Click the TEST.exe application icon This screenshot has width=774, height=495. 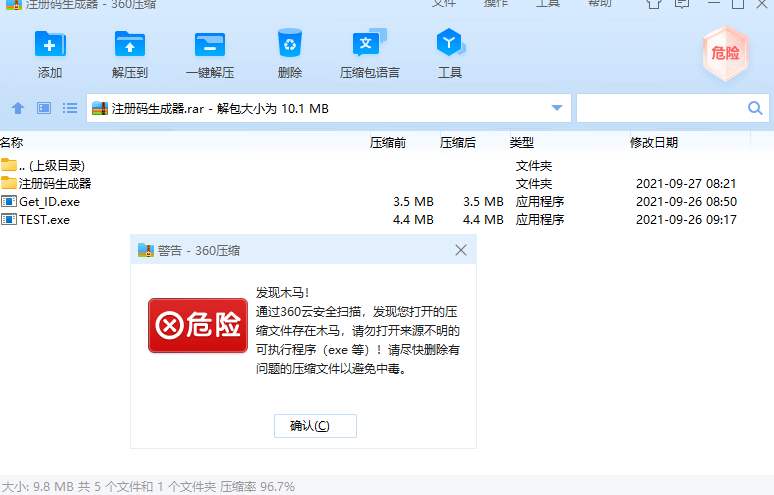8,219
